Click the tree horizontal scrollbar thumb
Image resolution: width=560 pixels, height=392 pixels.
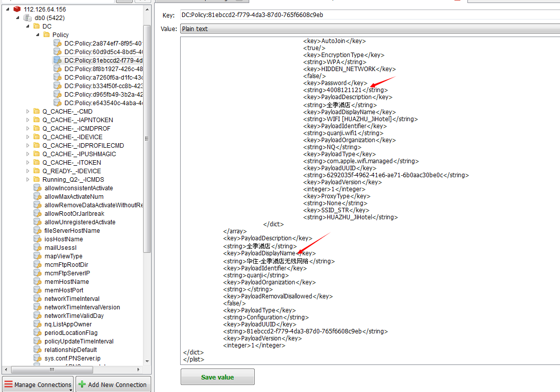(x=52, y=369)
